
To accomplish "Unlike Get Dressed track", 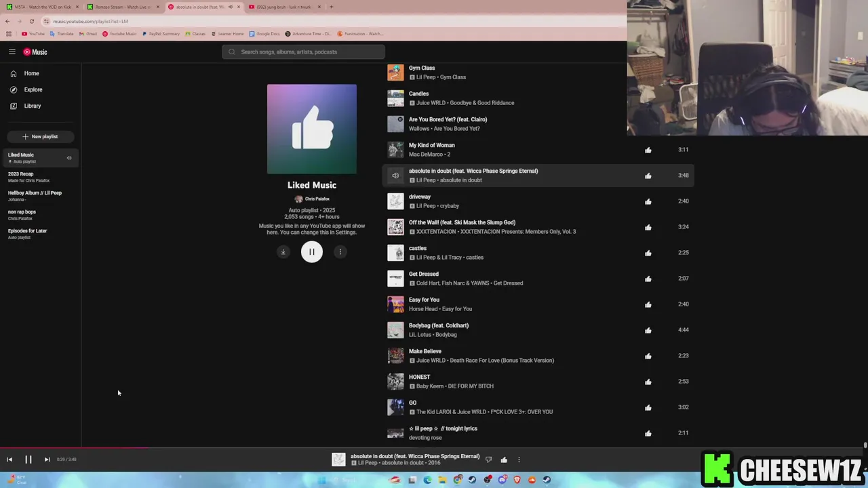I will pyautogui.click(x=648, y=279).
